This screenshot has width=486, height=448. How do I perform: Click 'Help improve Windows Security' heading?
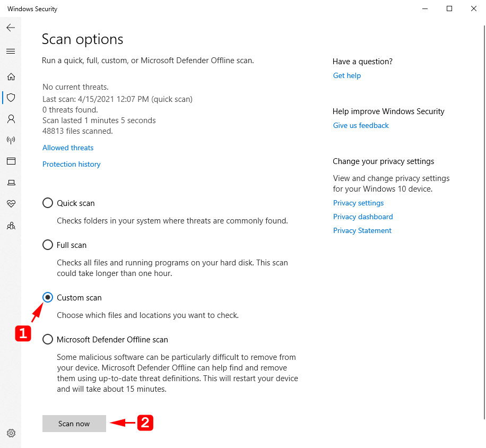click(x=388, y=111)
